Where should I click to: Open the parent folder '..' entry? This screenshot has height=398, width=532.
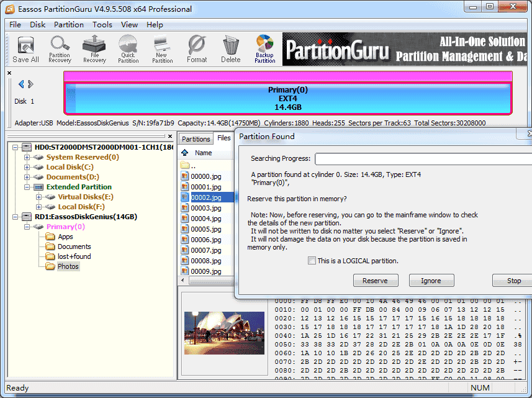coord(188,166)
